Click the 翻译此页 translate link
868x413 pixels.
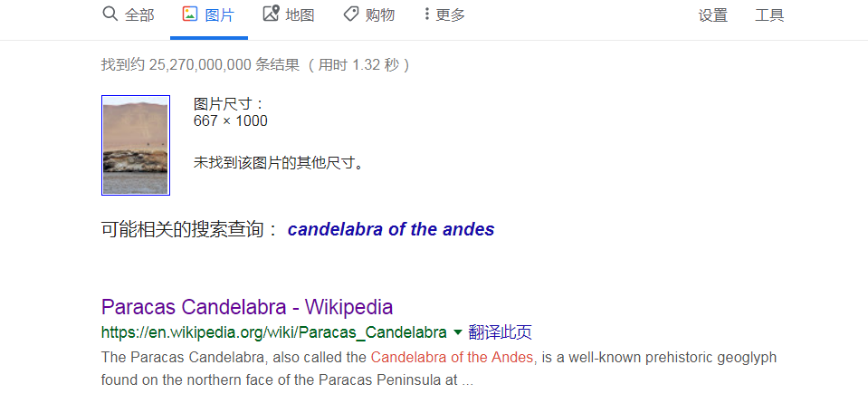click(x=500, y=332)
